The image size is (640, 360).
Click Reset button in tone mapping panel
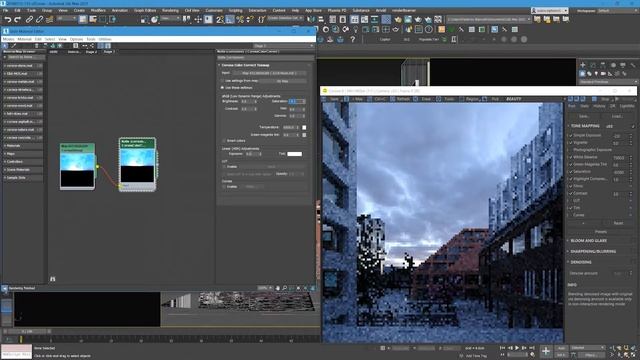pyautogui.click(x=618, y=223)
